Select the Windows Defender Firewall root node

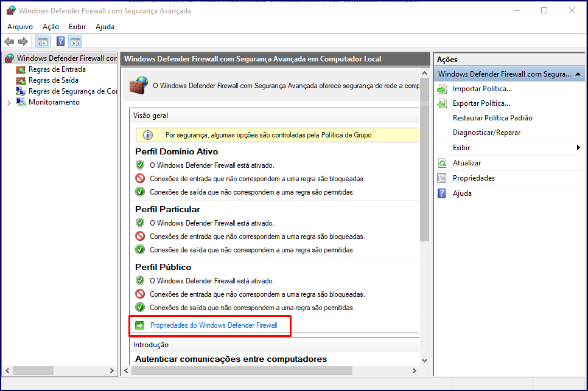(x=67, y=58)
